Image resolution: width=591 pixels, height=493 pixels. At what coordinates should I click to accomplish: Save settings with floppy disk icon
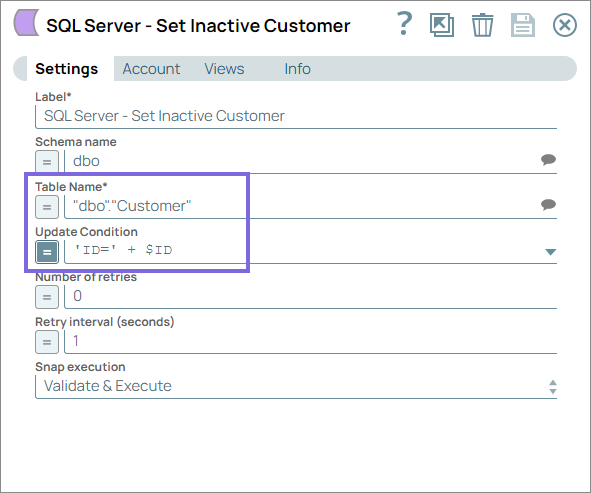522,25
